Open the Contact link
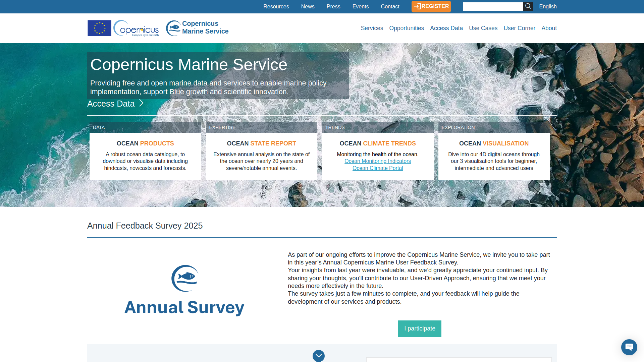644x362 pixels. (390, 6)
